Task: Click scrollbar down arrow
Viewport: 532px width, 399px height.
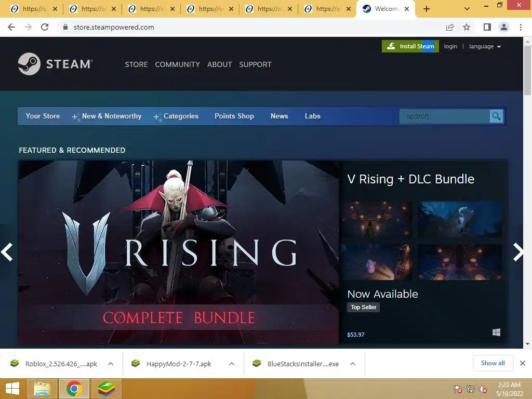Action: [x=527, y=344]
